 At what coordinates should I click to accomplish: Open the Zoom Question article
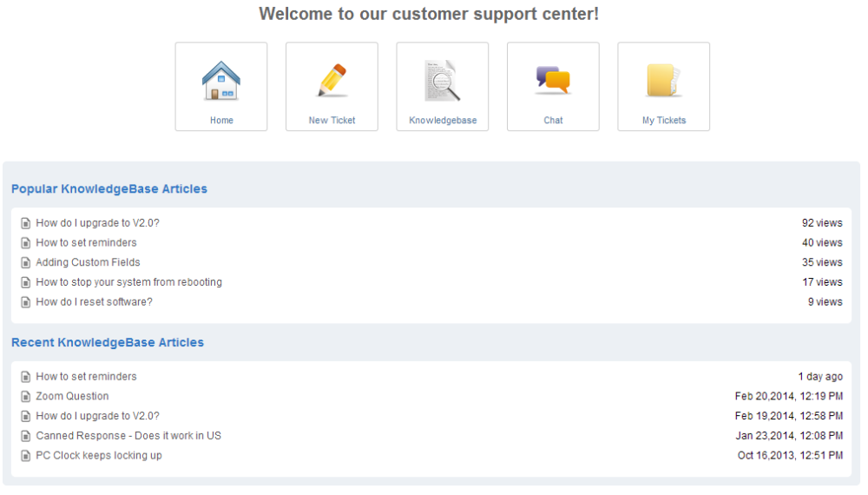click(x=73, y=397)
